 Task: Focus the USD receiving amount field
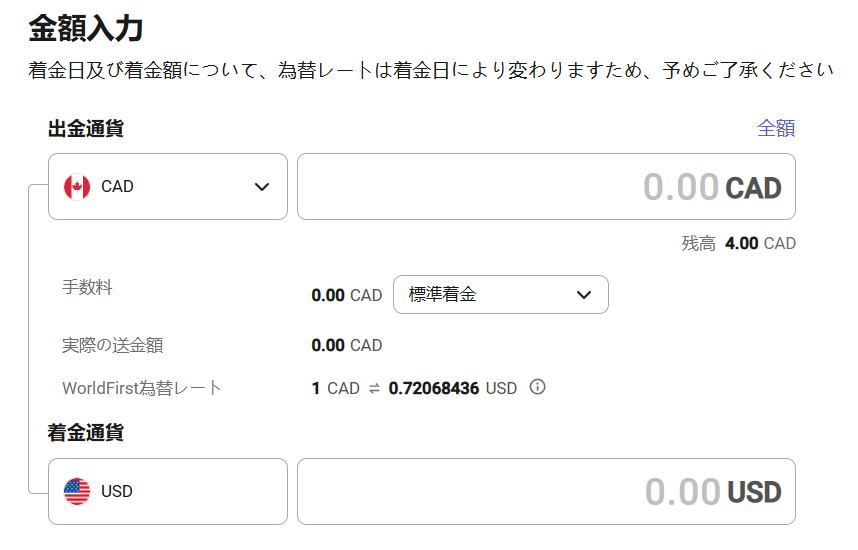tap(546, 491)
